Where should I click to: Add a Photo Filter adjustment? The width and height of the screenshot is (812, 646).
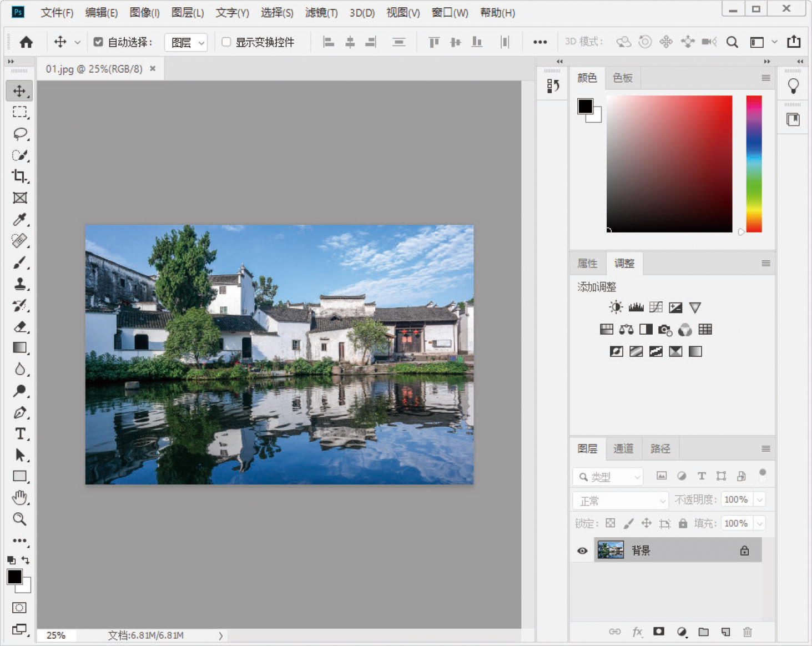[664, 330]
